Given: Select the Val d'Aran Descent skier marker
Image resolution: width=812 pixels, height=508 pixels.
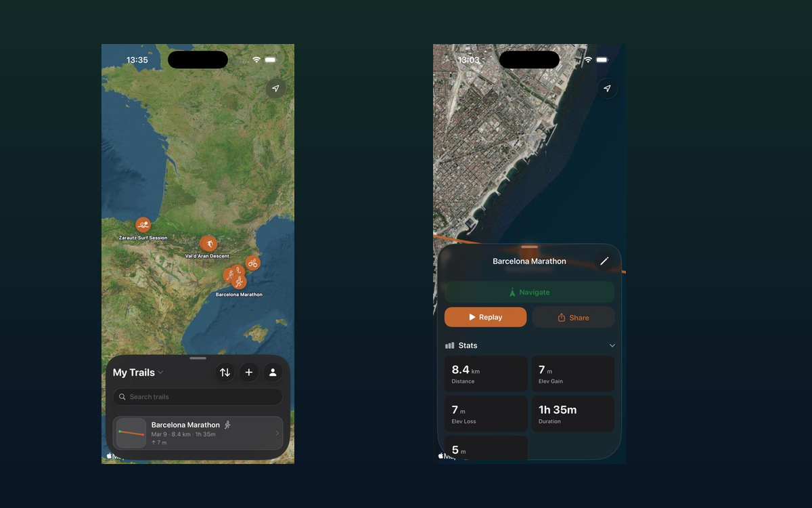Looking at the screenshot, I should [x=208, y=243].
